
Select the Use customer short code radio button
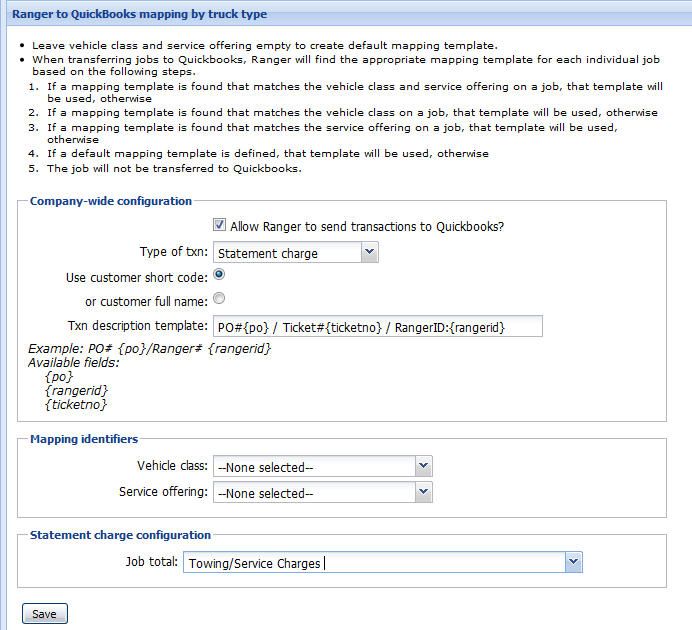click(220, 274)
